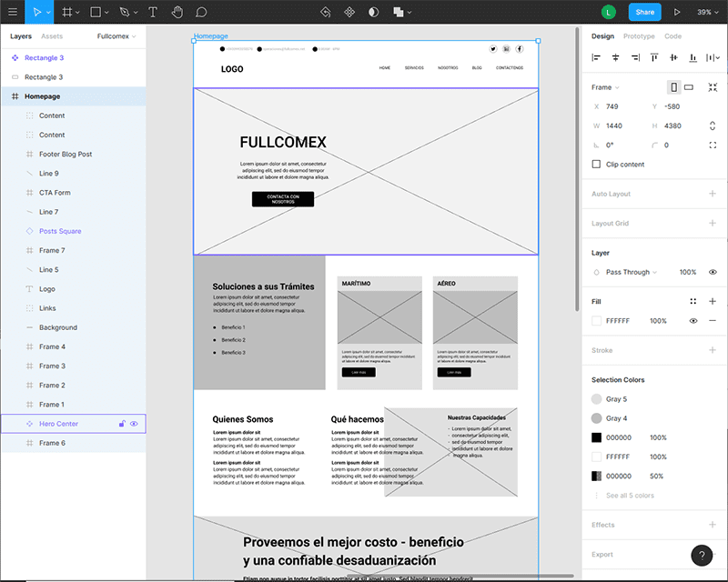Click See all 5 colors link
This screenshot has width=728, height=582.
(630, 496)
